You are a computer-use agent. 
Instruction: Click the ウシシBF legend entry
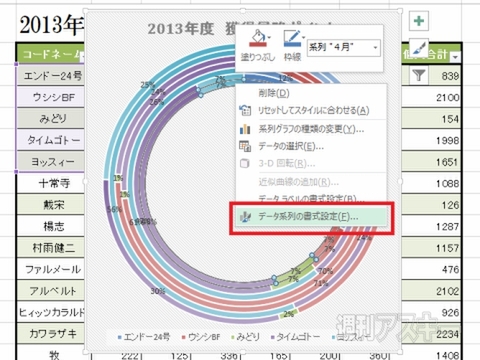[202, 337]
